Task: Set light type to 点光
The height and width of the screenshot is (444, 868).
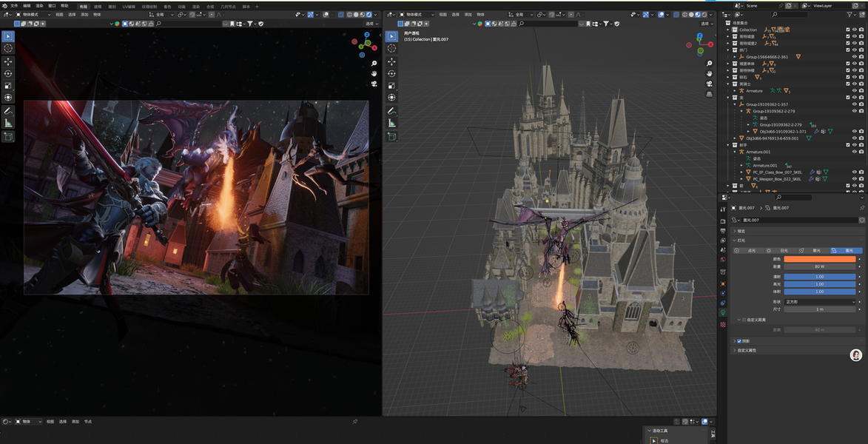Action: (x=747, y=251)
